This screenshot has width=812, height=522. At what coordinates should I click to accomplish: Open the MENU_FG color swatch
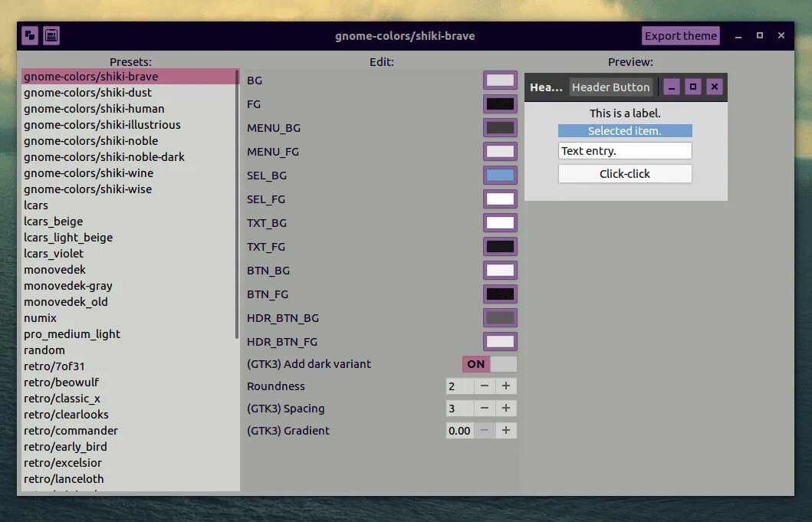(500, 152)
